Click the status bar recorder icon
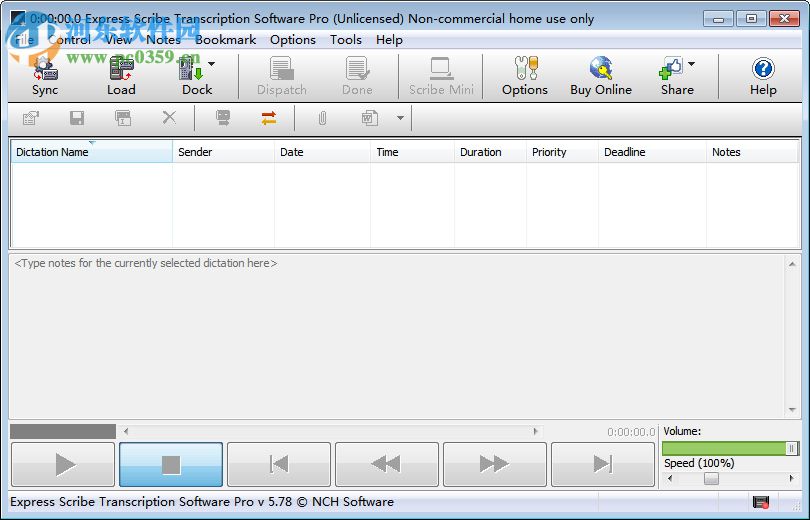810x520 pixels. point(760,501)
